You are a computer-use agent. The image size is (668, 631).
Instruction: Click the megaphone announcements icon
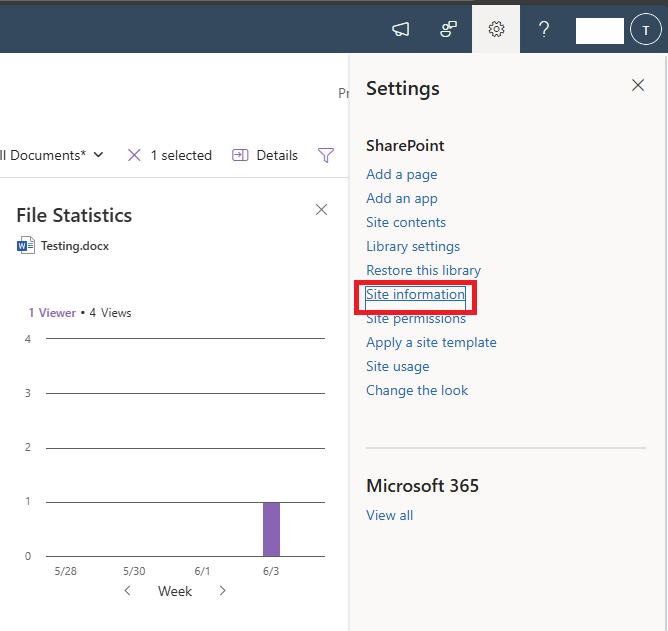point(400,29)
